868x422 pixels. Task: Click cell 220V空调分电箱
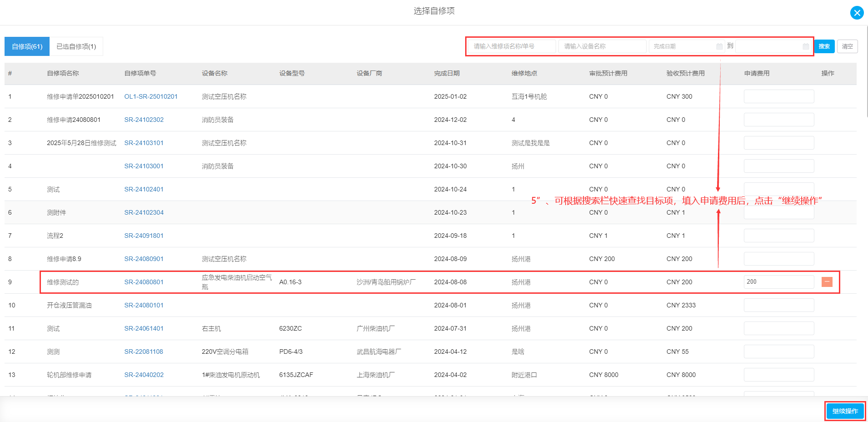[x=225, y=352]
